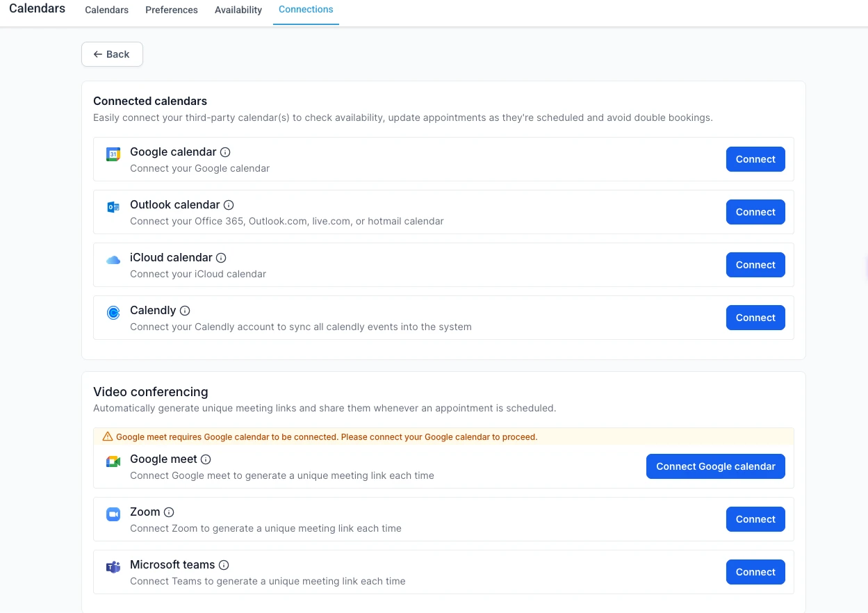
Task: Open info tooltip beside Microsoft teams
Action: (x=224, y=565)
